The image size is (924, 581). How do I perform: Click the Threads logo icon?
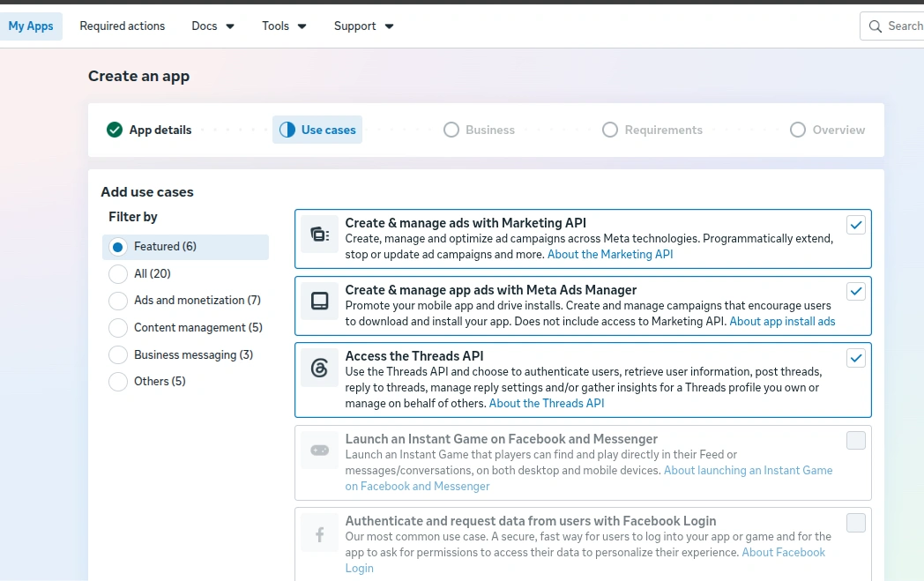coord(319,369)
